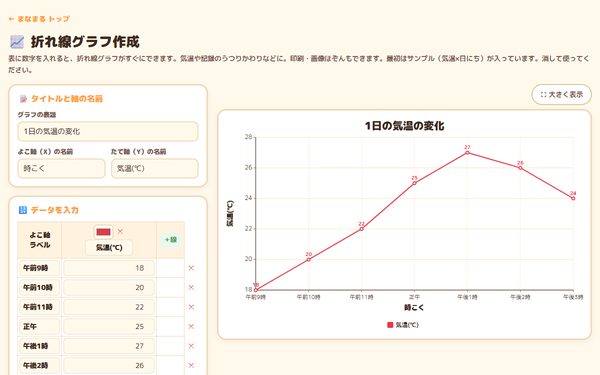
Task: Edit the graph title field 1日の気温の変化
Action: click(108, 131)
